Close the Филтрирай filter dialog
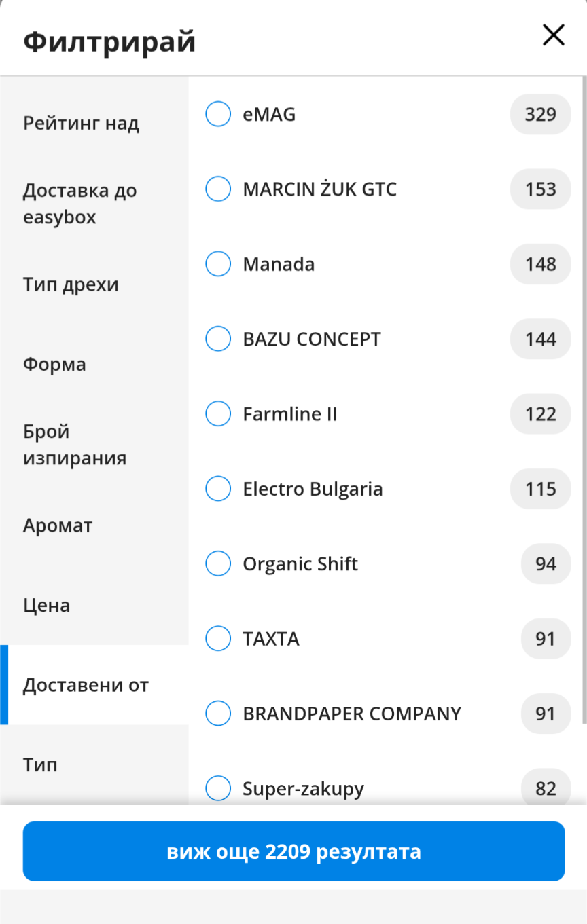 553,35
